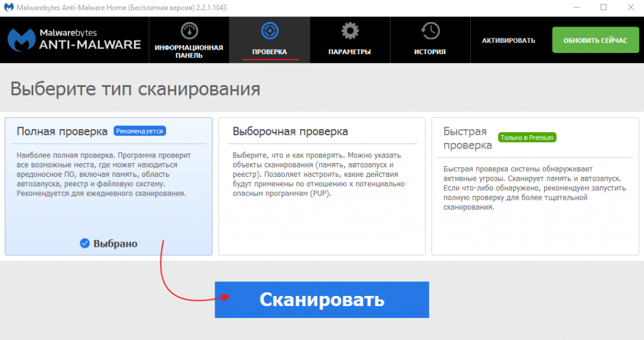Screen dimensions: 644x340
Task: Click the Только в Premium badge
Action: pos(527,137)
